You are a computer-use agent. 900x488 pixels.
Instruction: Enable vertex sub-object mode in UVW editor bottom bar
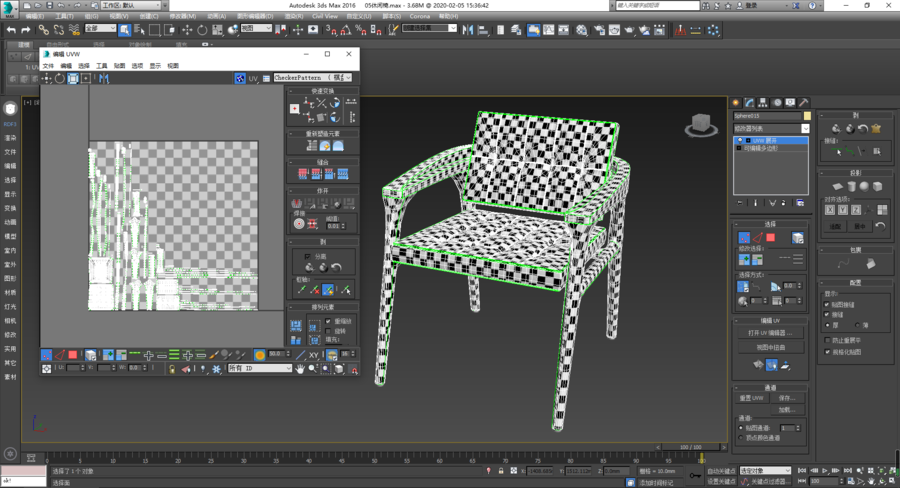46,355
